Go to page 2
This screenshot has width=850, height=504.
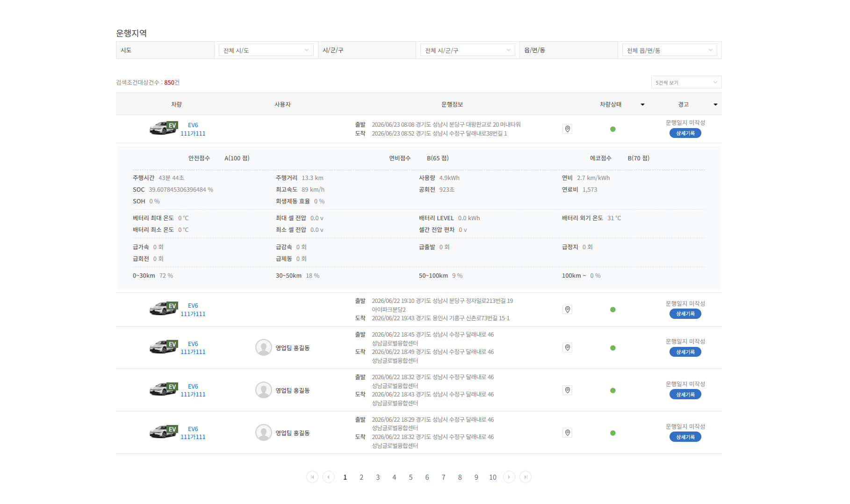(361, 477)
